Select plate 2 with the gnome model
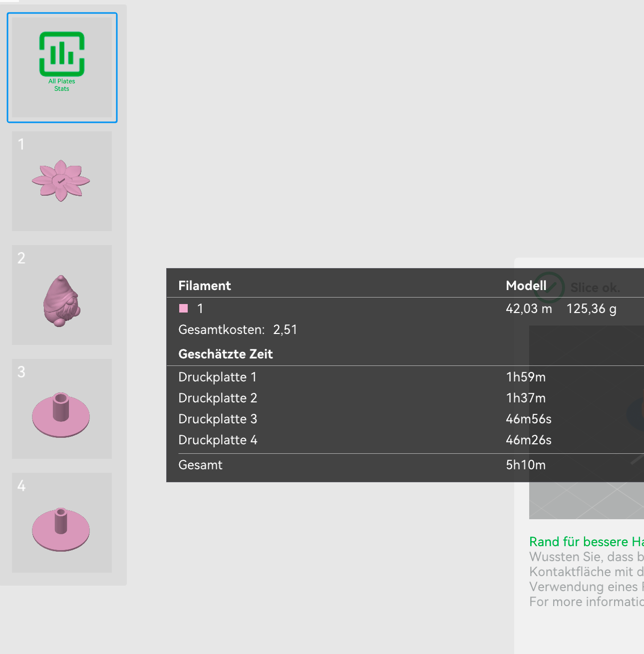The height and width of the screenshot is (654, 644). [x=62, y=295]
